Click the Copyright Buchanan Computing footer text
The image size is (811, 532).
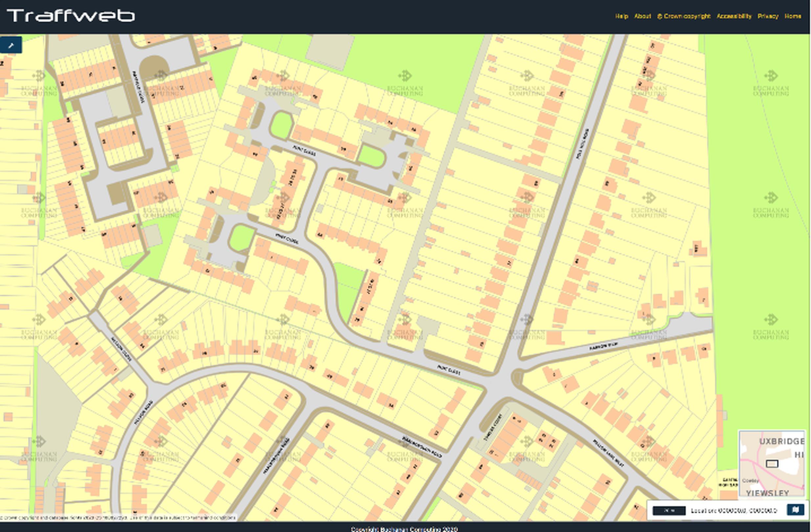pos(404,529)
